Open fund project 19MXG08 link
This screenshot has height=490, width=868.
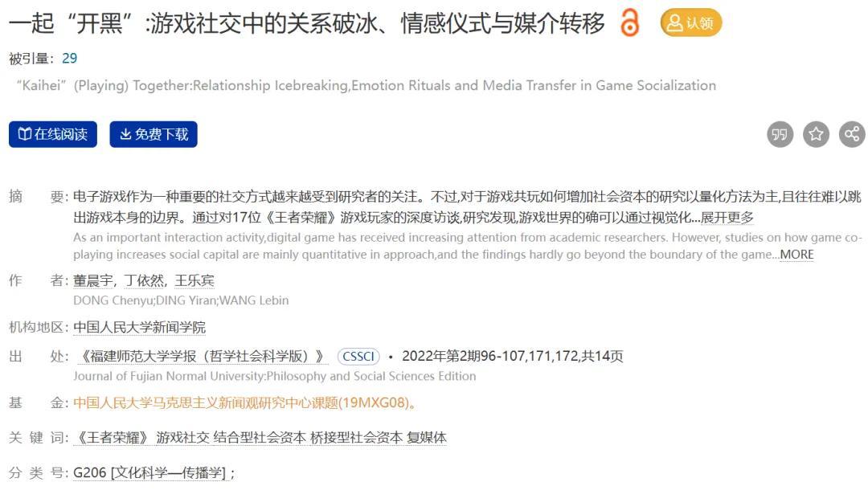coord(244,402)
